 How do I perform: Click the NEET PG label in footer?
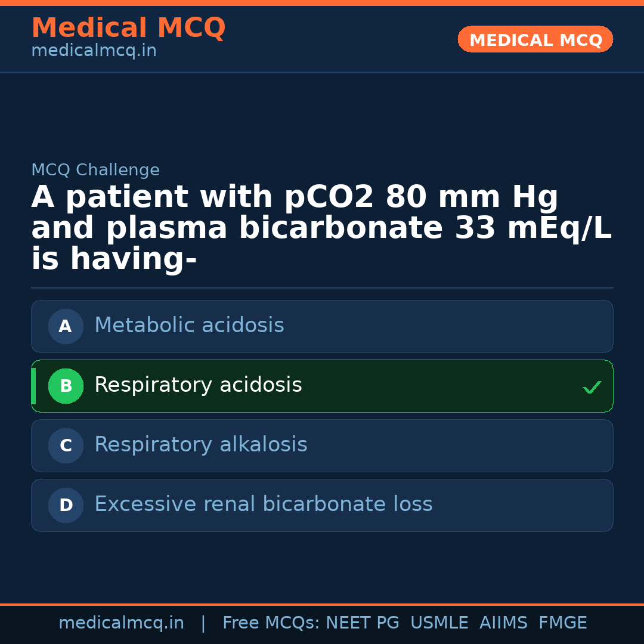click(362, 622)
